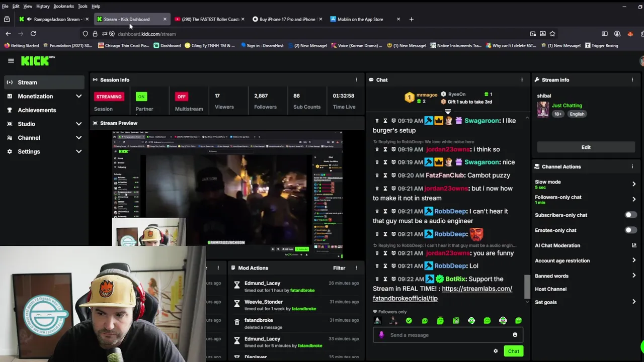Switch to Buy iPhone 17 Pro tab
Viewport: 644px width, 362px height.
pyautogui.click(x=287, y=19)
